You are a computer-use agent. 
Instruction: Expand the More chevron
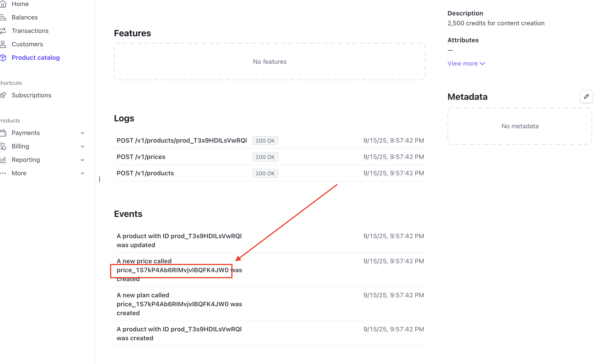82,173
